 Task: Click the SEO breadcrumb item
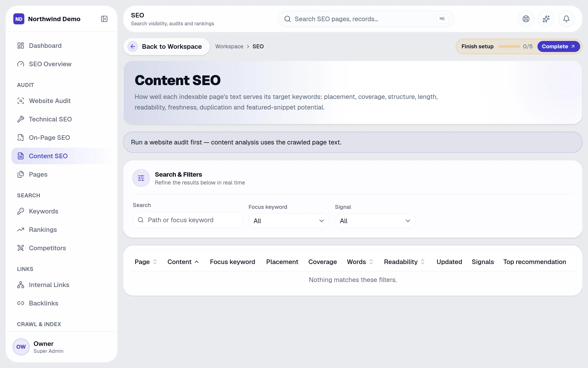(x=258, y=46)
